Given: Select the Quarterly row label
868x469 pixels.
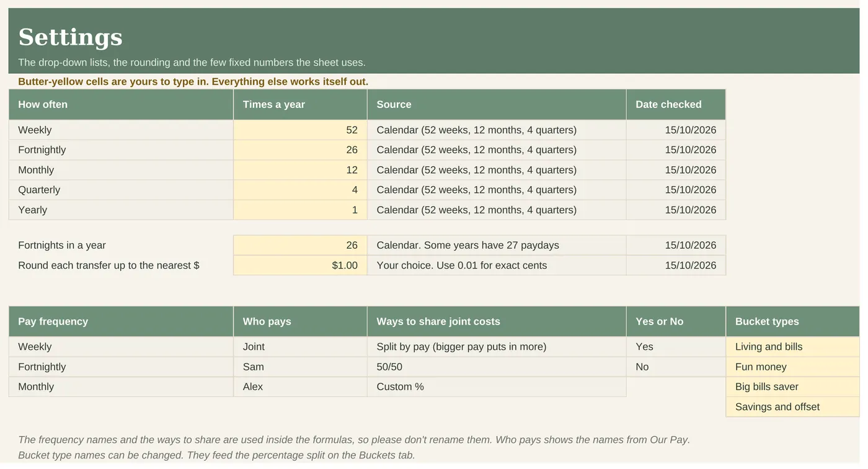Looking at the screenshot, I should pyautogui.click(x=121, y=190).
